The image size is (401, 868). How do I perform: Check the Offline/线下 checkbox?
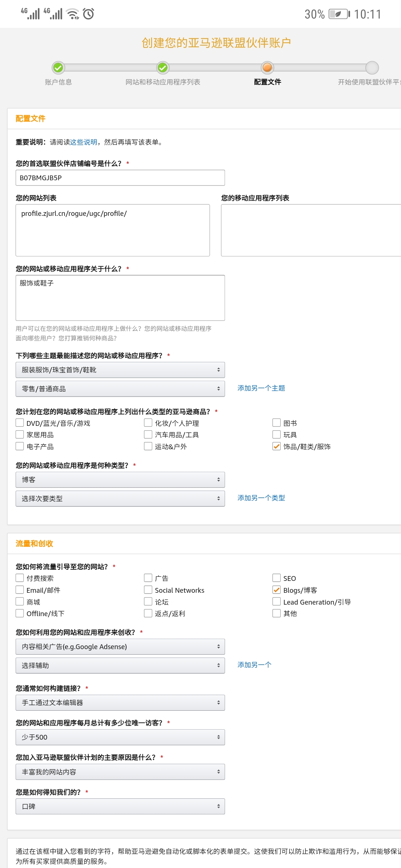pos(20,613)
